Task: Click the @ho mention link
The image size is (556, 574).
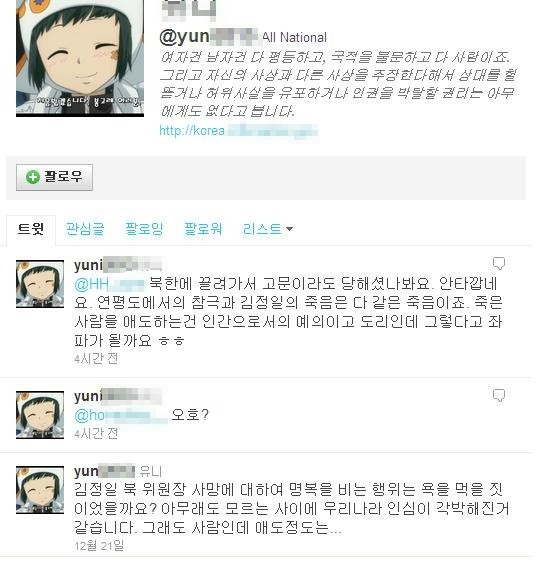Action: 121,415
